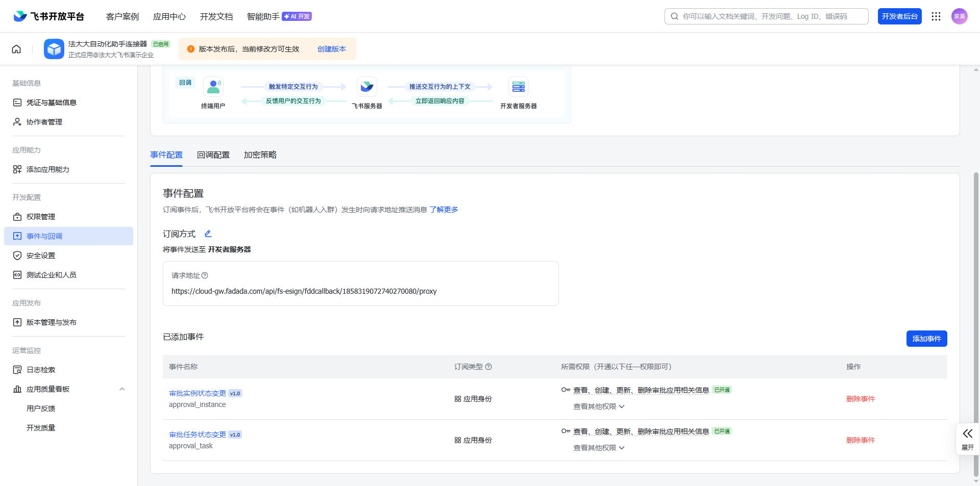Open the apps grid launcher icon
980x486 pixels.
pos(936,16)
